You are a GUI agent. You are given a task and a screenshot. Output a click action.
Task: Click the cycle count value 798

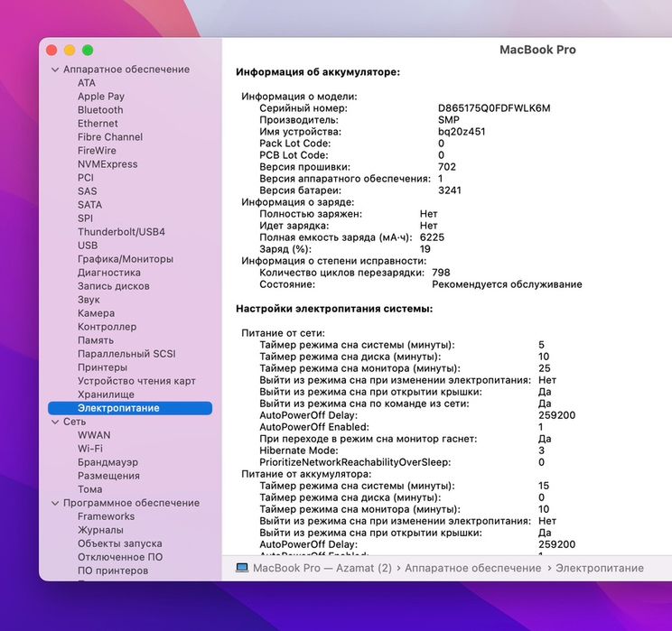[x=441, y=273]
